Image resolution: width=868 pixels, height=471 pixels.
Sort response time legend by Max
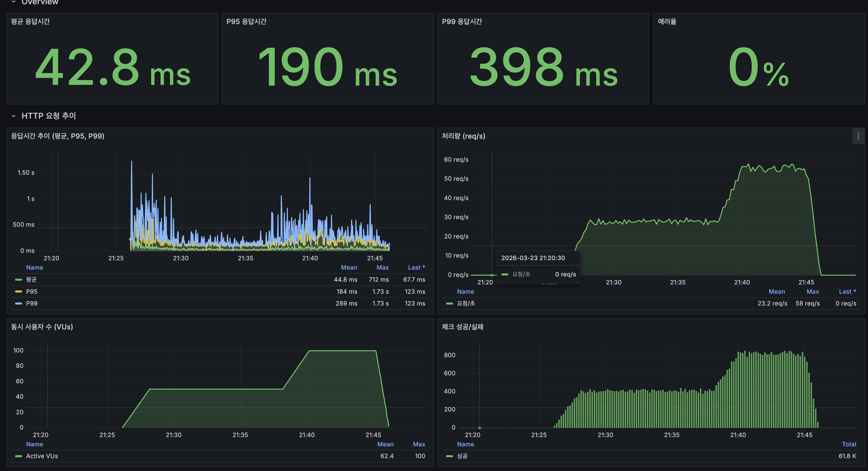pyautogui.click(x=383, y=267)
